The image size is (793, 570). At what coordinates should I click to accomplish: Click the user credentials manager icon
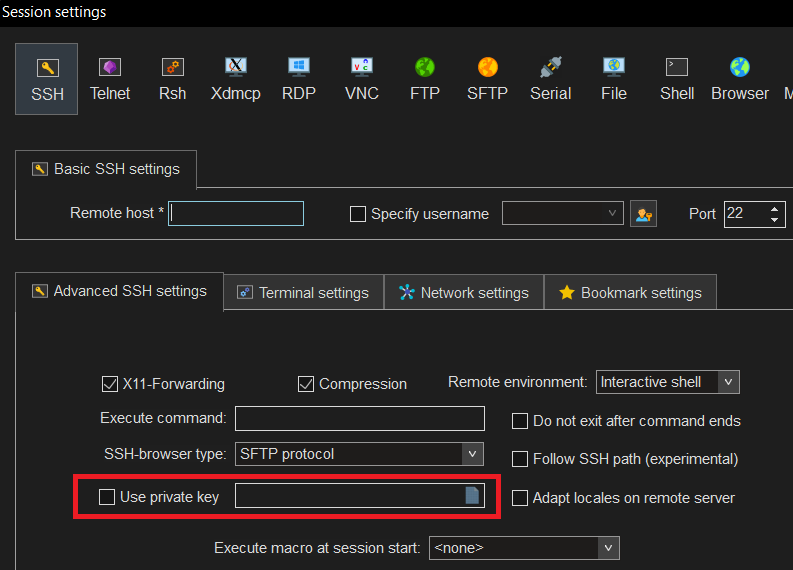(644, 214)
